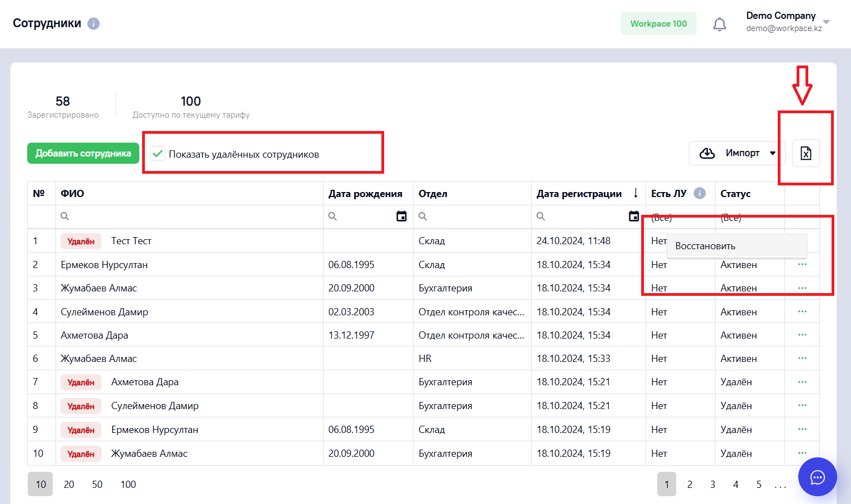Click the ФИО search filter field

coord(189,216)
